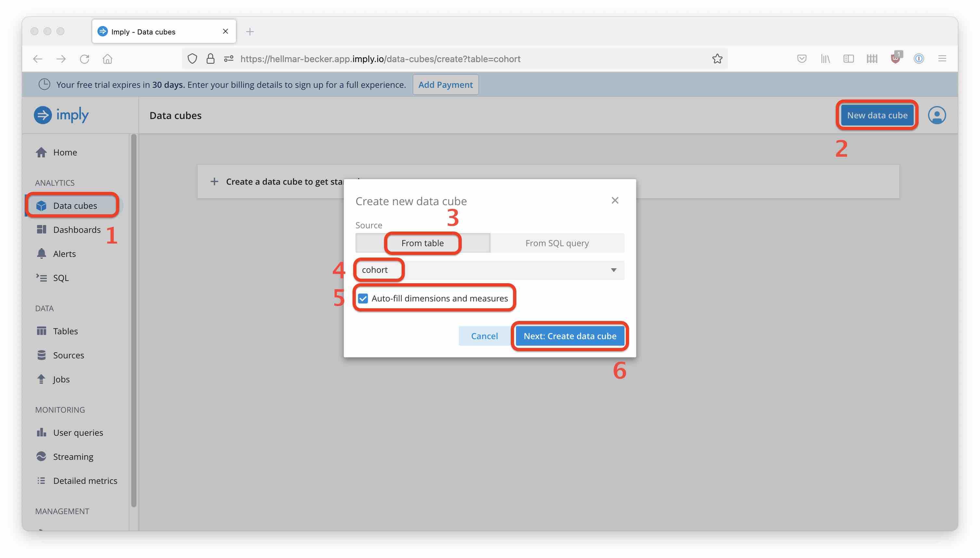Click the Streaming menu item

coord(73,456)
